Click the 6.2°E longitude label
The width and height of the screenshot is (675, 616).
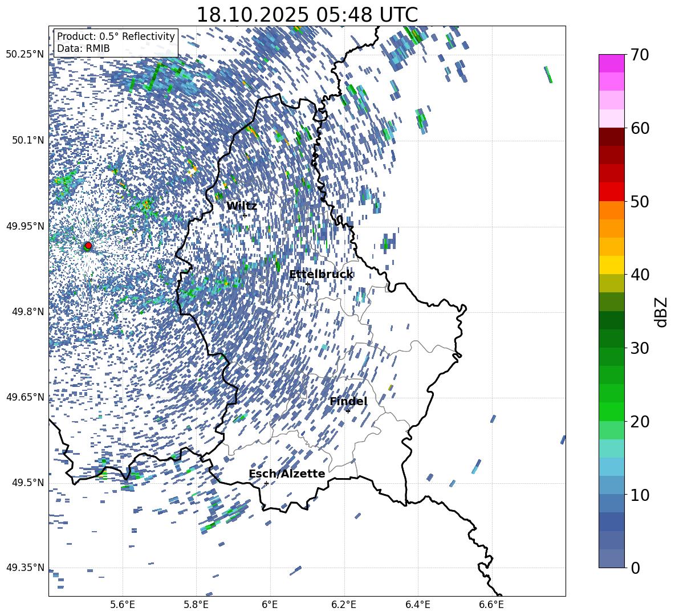pos(344,605)
